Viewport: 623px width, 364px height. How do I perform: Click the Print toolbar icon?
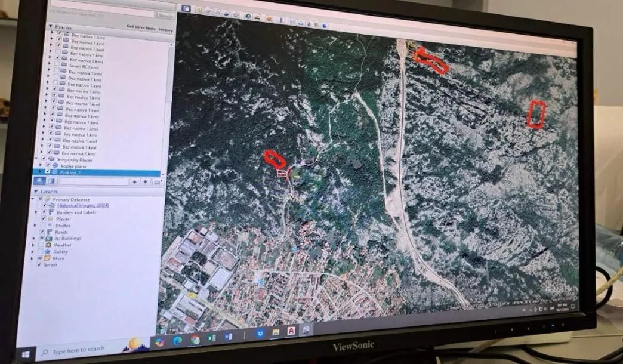click(301, 23)
